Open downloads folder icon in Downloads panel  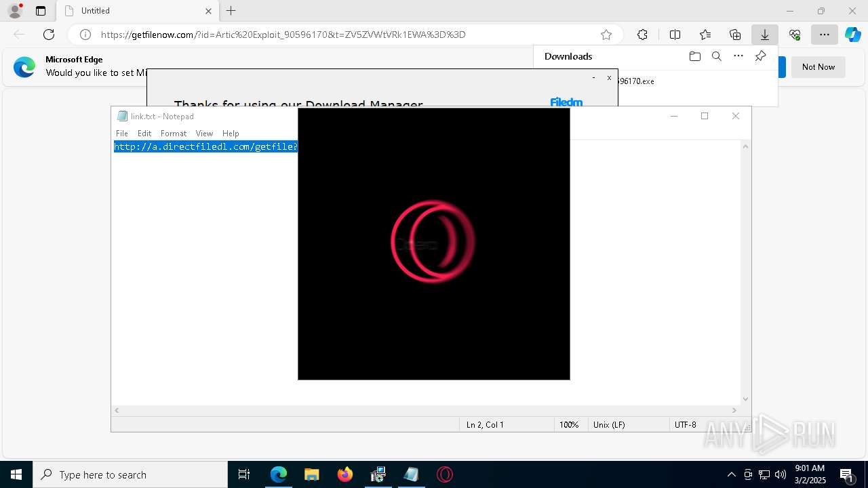tap(694, 56)
